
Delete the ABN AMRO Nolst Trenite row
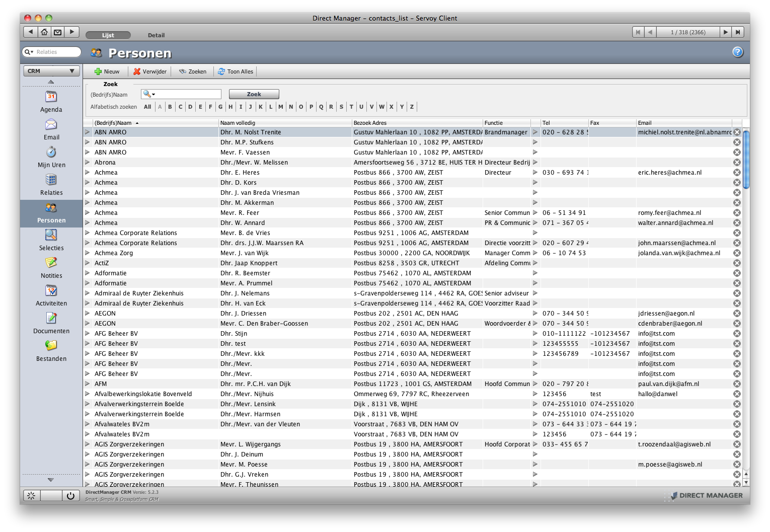737,132
